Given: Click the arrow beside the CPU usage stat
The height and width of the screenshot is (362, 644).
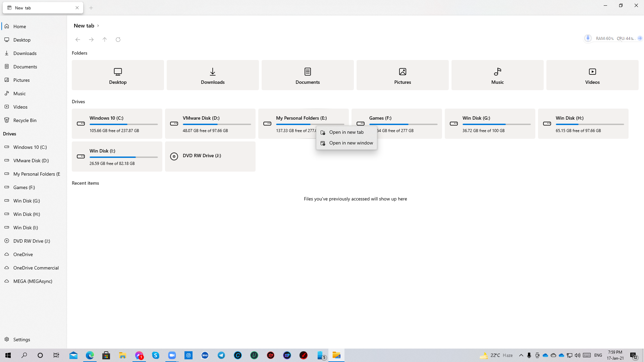Looking at the screenshot, I should pyautogui.click(x=639, y=38).
